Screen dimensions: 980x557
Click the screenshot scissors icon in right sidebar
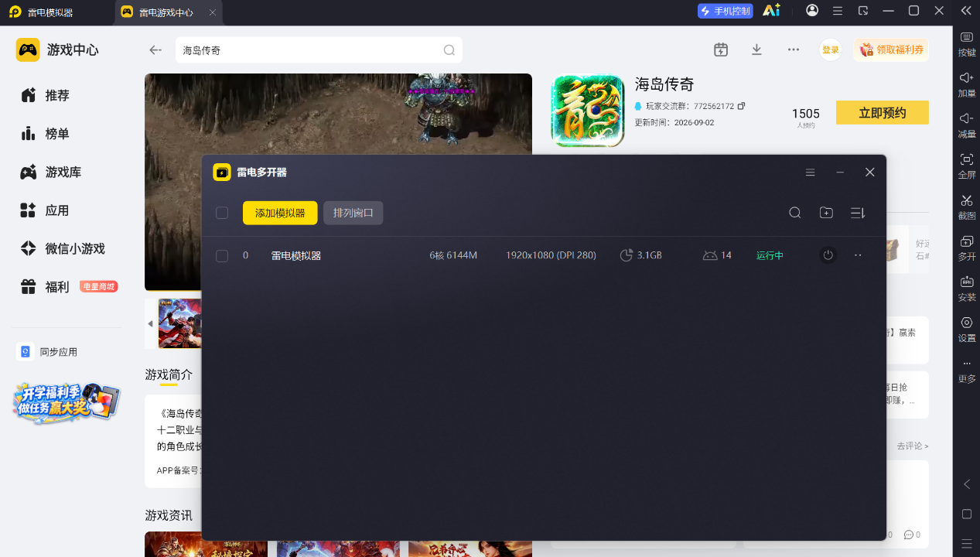coord(966,201)
